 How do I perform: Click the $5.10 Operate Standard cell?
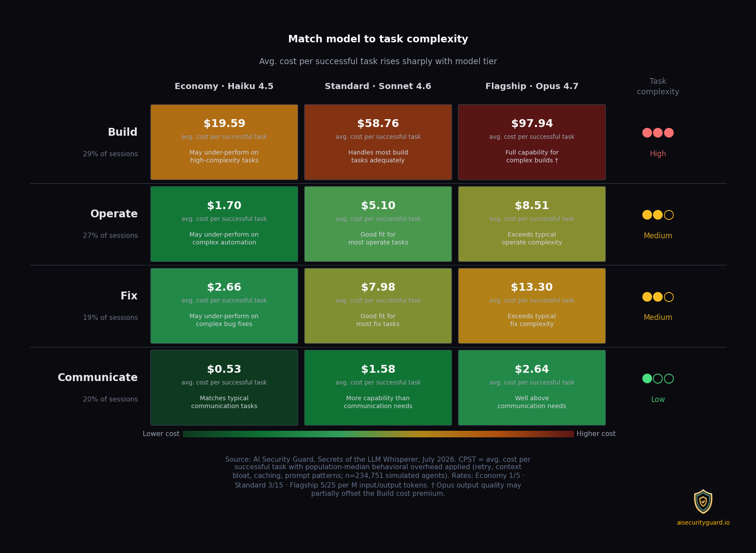pyautogui.click(x=378, y=224)
